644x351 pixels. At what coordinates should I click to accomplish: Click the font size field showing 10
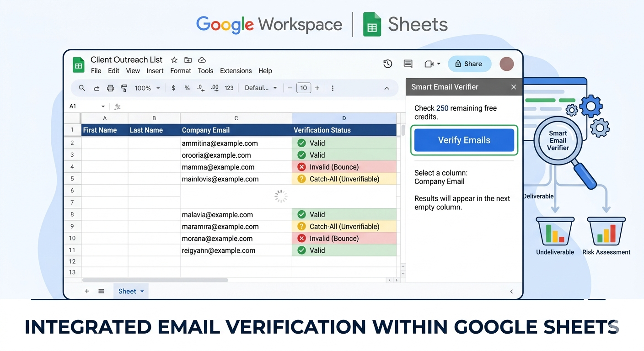tap(304, 88)
